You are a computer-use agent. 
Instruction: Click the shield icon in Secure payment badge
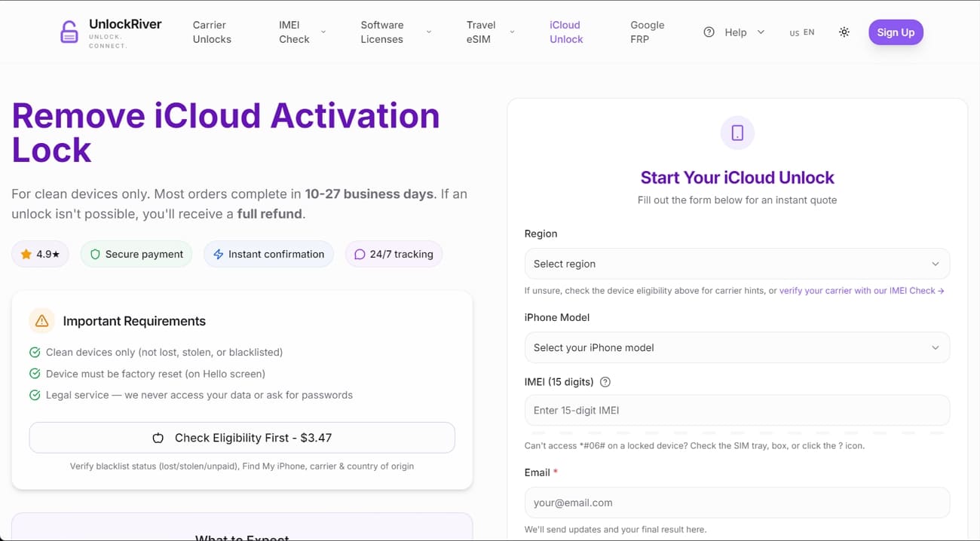(x=95, y=254)
